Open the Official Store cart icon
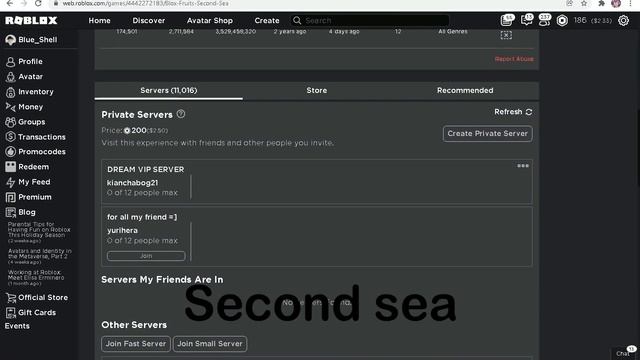This screenshot has width=640, height=360. click(x=11, y=298)
